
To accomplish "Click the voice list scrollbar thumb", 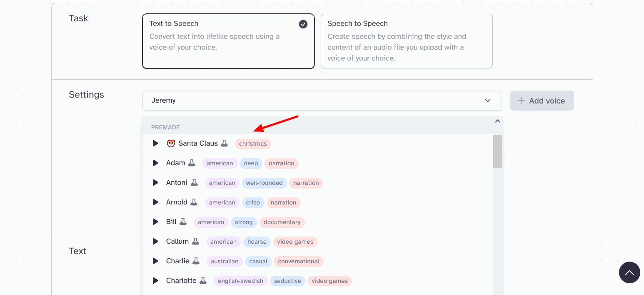I will click(x=497, y=151).
